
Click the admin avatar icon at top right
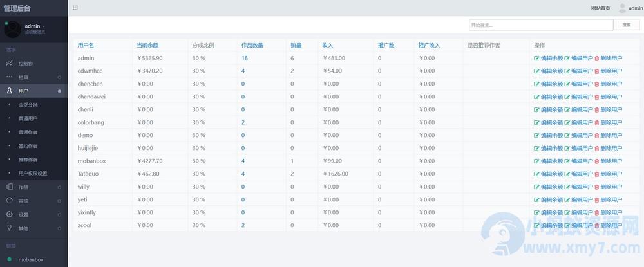[x=622, y=8]
